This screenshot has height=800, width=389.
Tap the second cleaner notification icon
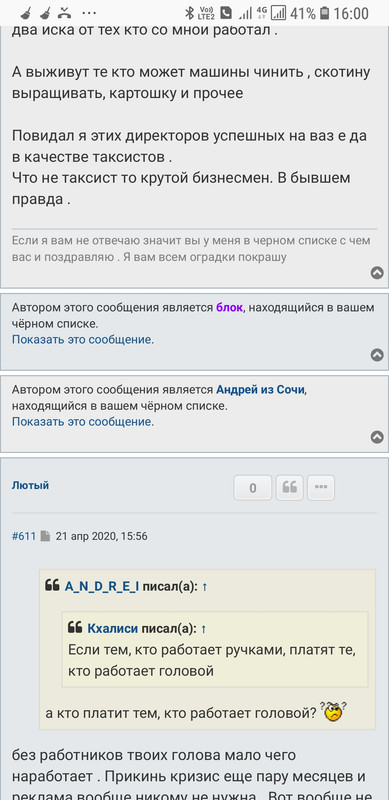(x=45, y=13)
